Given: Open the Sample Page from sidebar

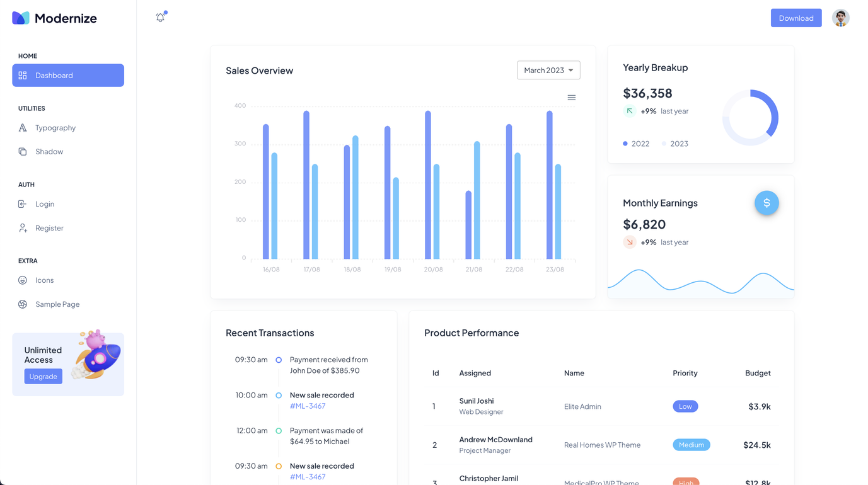Looking at the screenshot, I should click(22, 304).
